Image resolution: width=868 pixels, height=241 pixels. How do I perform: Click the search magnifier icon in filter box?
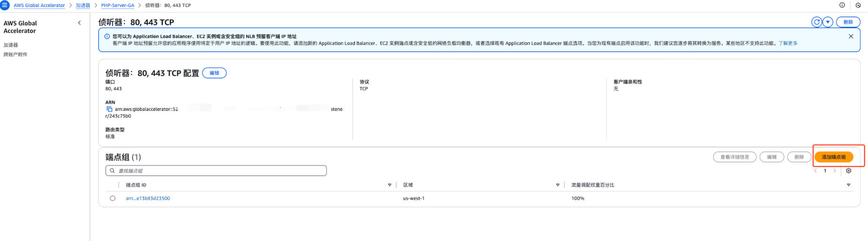click(x=112, y=171)
